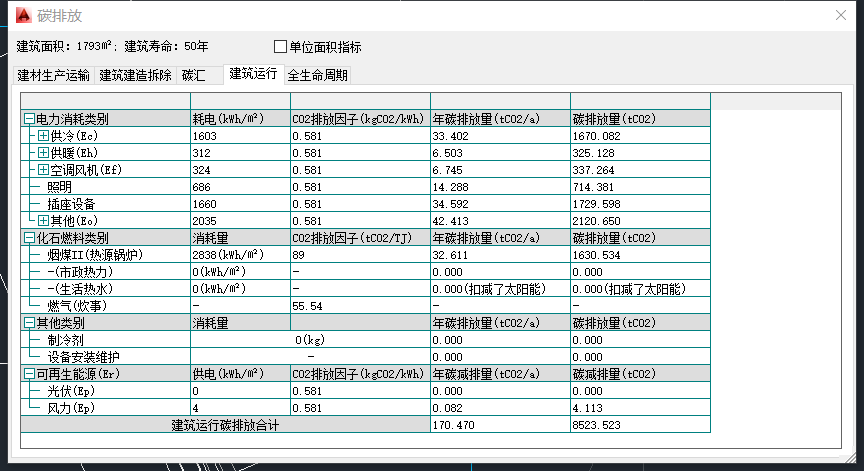The image size is (864, 471).
Task: Close the 碳排放 dialog window
Action: 843,15
